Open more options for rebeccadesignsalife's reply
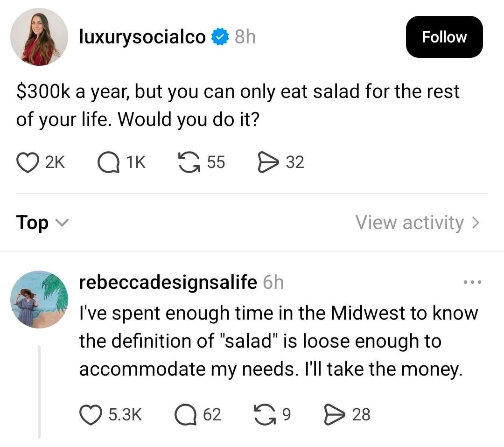 [472, 283]
